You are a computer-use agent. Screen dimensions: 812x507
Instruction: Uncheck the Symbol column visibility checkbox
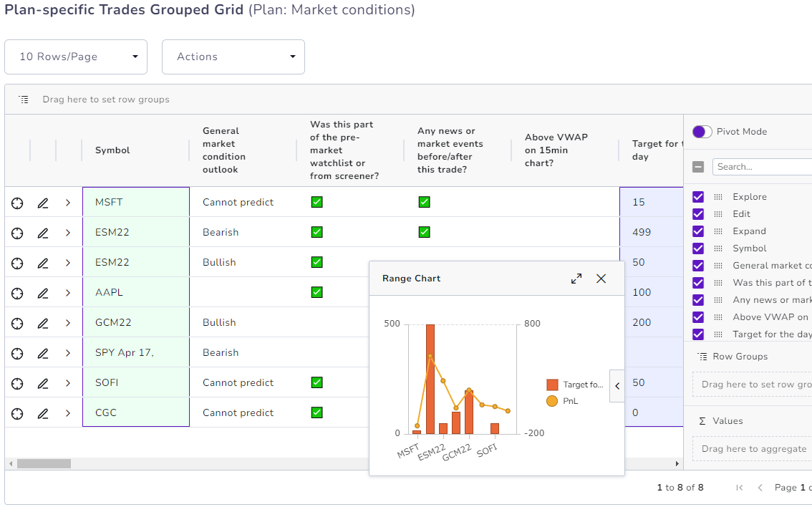(x=698, y=248)
